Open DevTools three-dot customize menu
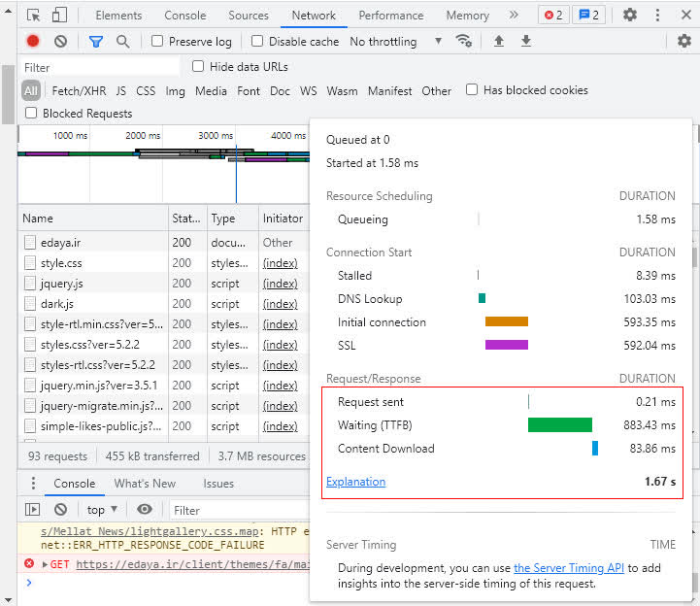700x606 pixels. coord(657,15)
